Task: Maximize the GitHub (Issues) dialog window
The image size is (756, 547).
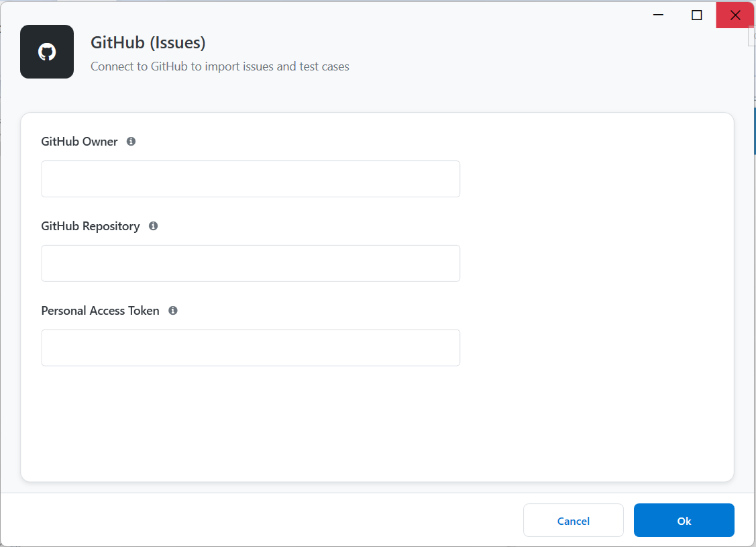Action: point(697,15)
